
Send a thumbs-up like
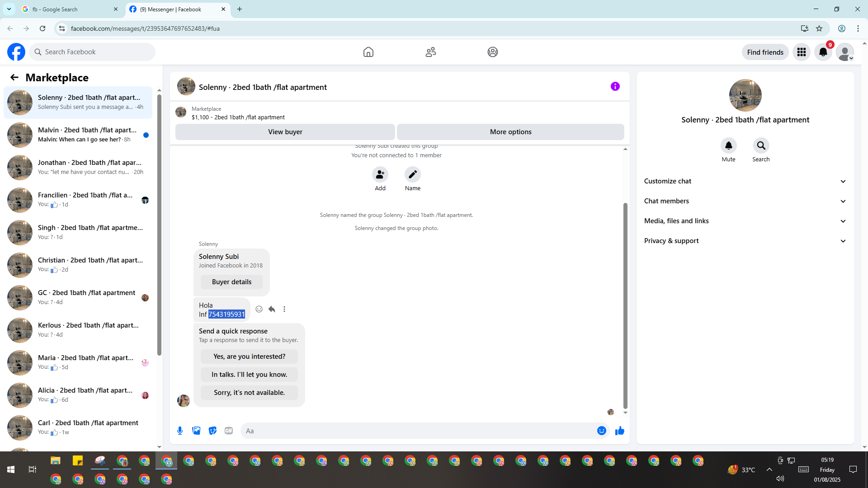tap(619, 431)
